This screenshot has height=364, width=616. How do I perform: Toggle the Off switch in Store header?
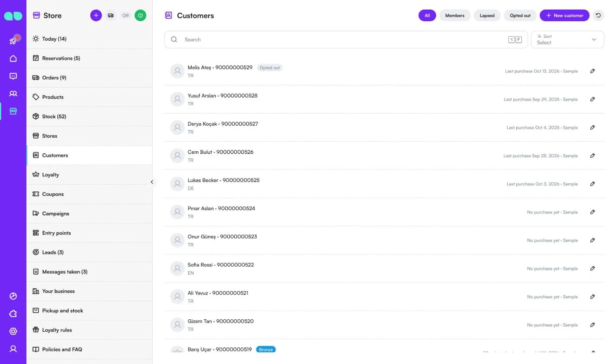(x=125, y=16)
